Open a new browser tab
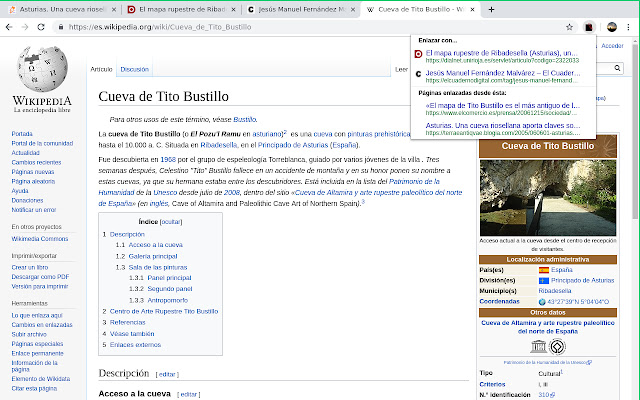Image resolution: width=640 pixels, height=400 pixels. [490, 9]
